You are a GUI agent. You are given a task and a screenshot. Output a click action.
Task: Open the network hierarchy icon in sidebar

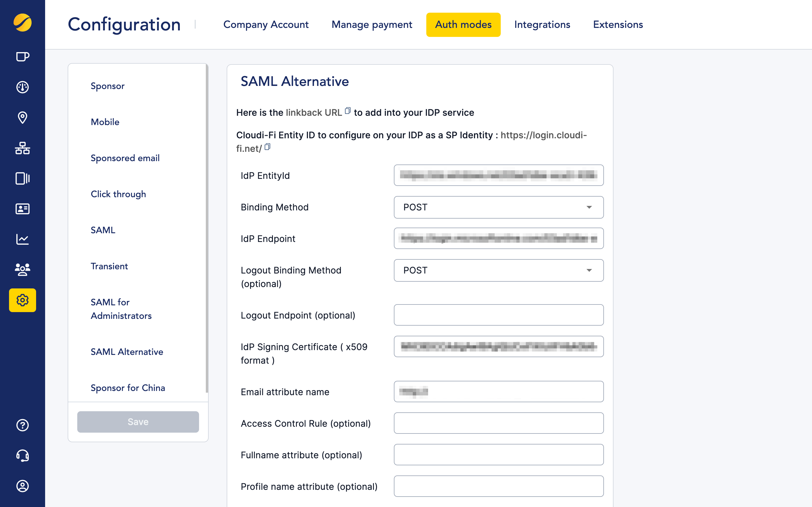[22, 148]
